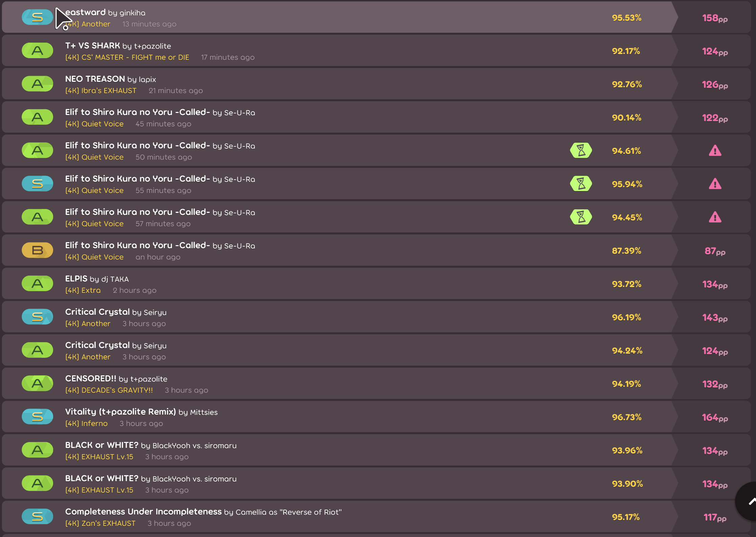
Task: Click the S rank badge on Critical Crystal
Action: point(37,317)
